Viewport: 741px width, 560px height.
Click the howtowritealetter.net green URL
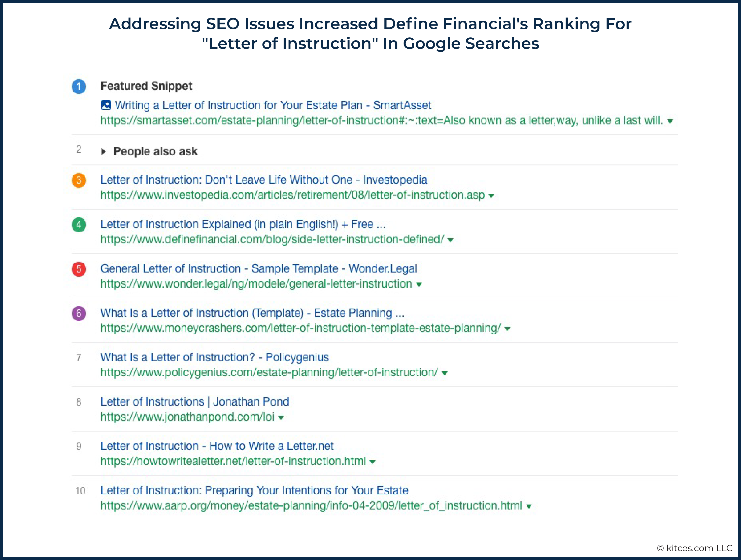tap(233, 461)
